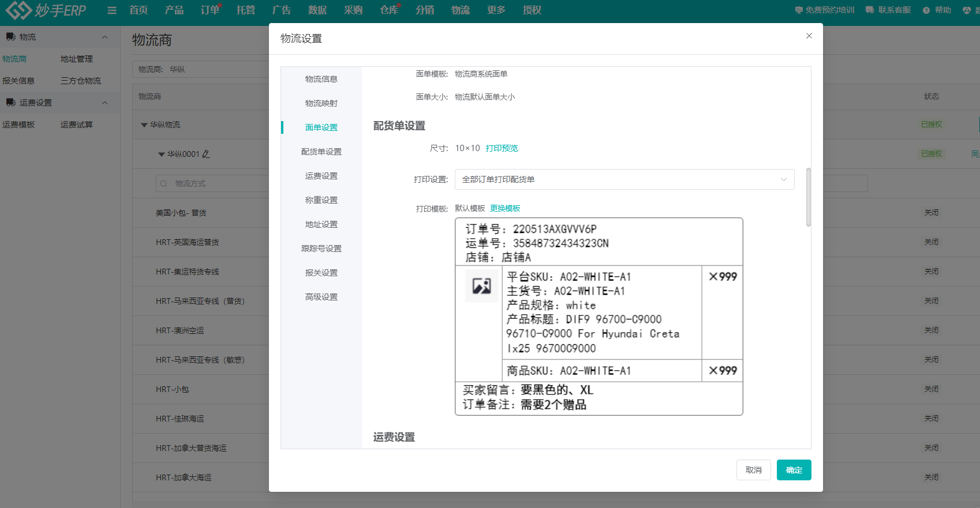Click the 妙手ERP logo icon

18,10
